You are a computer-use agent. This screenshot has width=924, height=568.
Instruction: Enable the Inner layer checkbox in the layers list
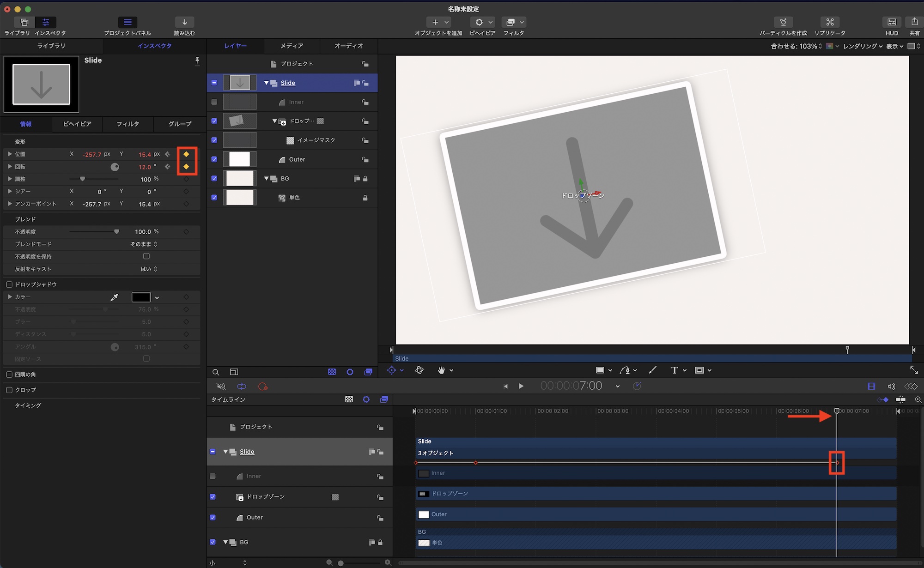(214, 102)
